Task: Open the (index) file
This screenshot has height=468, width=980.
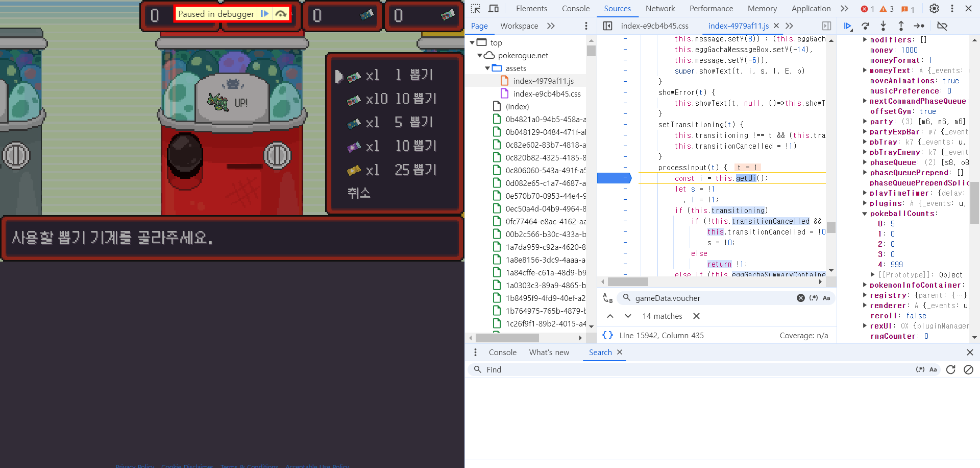Action: [x=517, y=107]
